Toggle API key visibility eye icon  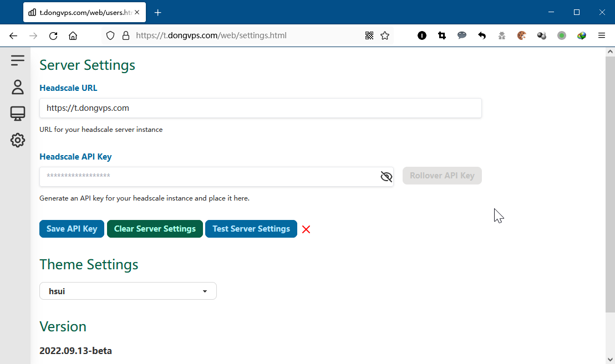coord(387,177)
